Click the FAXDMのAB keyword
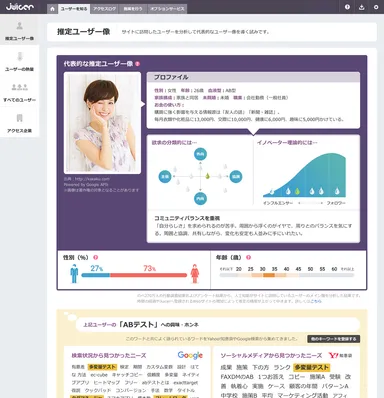The width and height of the screenshot is (384, 398). pos(237,377)
